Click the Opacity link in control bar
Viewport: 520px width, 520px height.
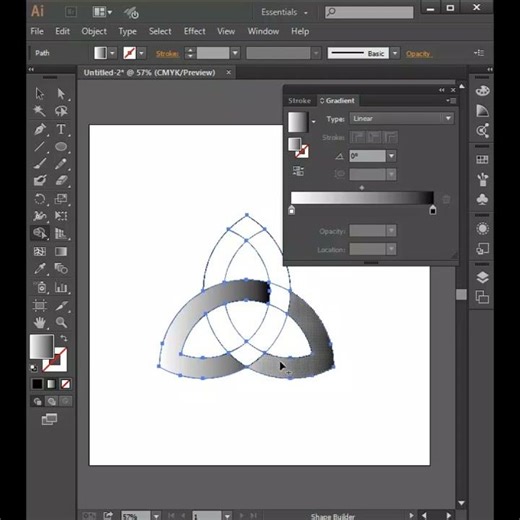(x=418, y=53)
